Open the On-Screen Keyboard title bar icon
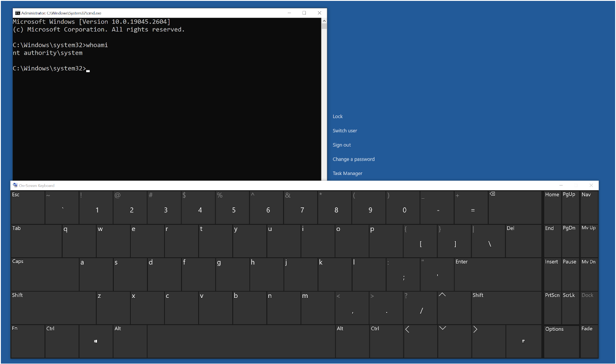Screen dimensions: 616x364 click(15, 185)
